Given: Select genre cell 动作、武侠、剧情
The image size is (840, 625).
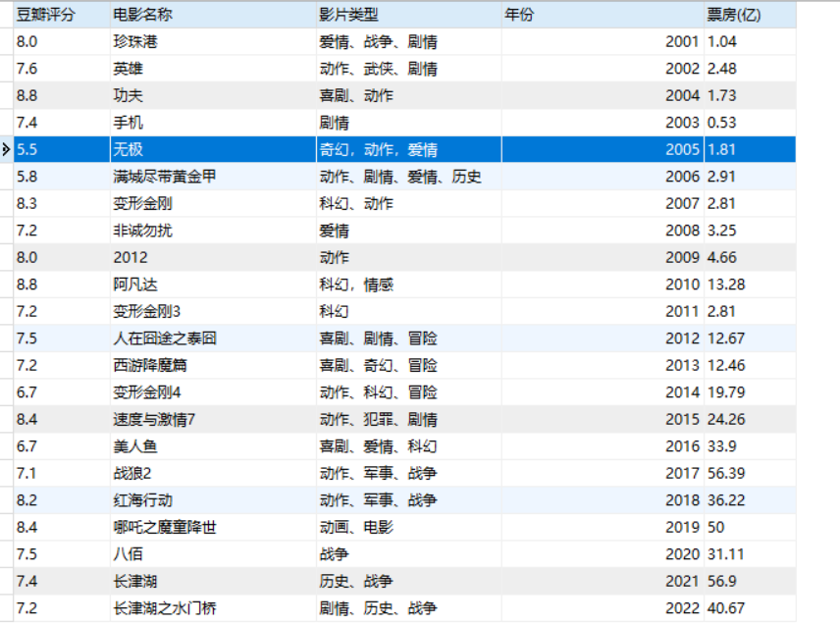Looking at the screenshot, I should pos(409,69).
